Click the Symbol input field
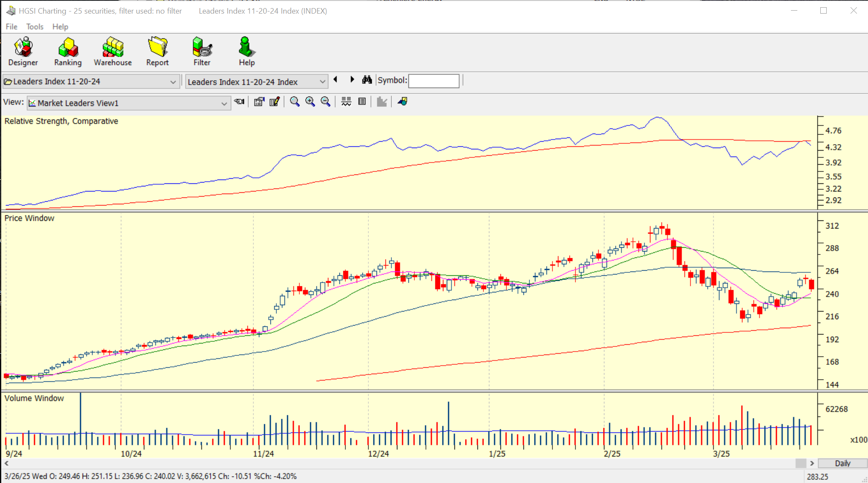Viewport: 868px width, 483px height. [x=434, y=81]
